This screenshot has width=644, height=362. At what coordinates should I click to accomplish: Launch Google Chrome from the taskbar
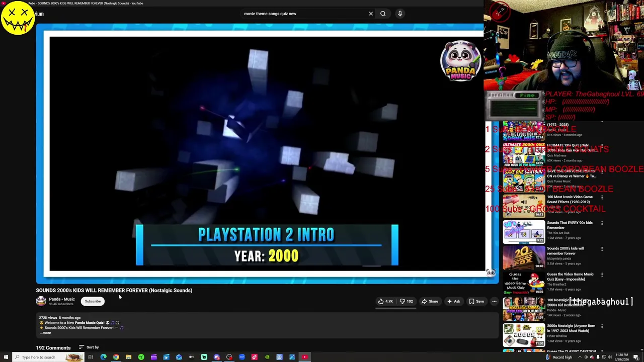click(116, 357)
